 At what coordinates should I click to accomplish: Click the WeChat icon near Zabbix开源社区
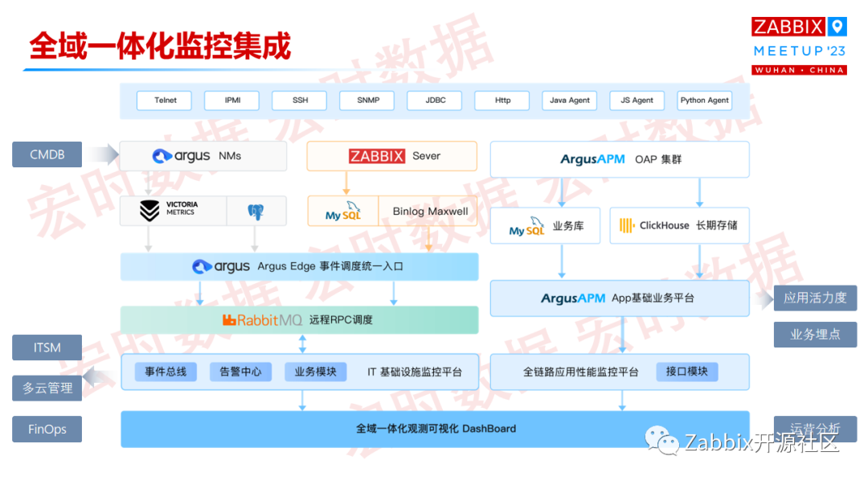coord(661,442)
